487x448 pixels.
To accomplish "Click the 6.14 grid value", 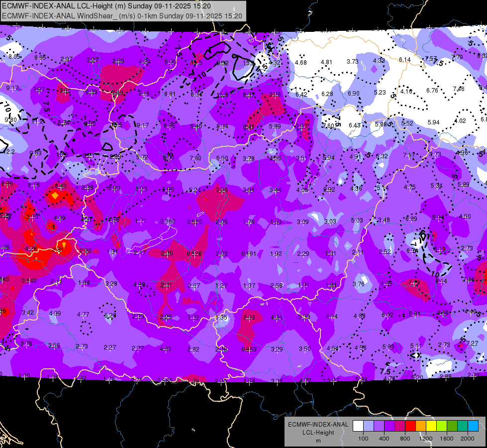I will pos(405,60).
